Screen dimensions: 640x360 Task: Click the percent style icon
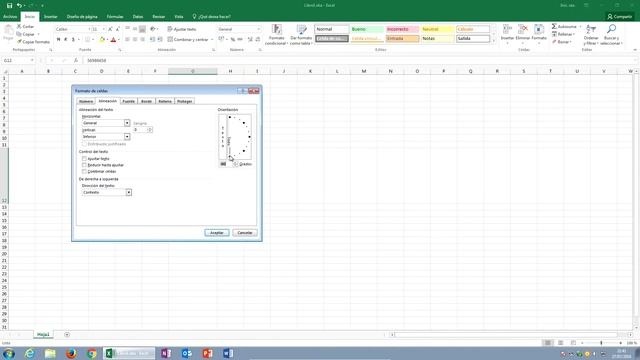pyautogui.click(x=233, y=40)
